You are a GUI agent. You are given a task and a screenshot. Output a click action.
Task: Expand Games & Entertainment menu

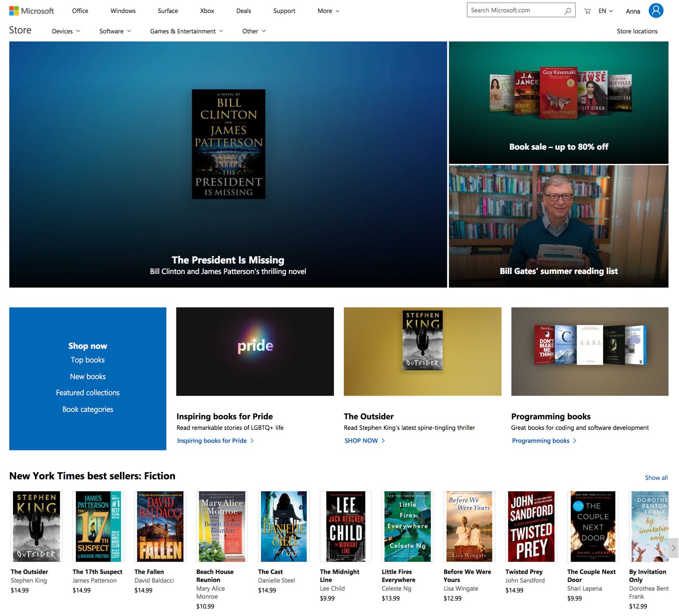click(x=187, y=31)
